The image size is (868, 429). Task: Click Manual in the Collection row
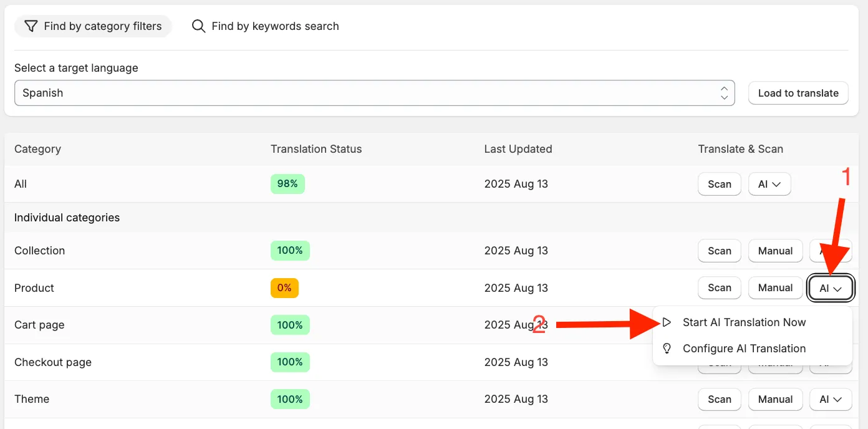pyautogui.click(x=775, y=251)
